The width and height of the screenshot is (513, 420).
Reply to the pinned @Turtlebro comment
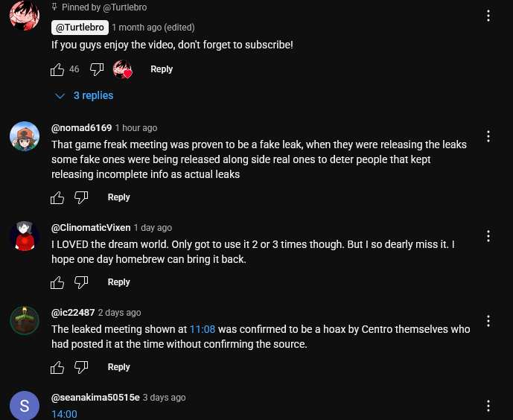pyautogui.click(x=162, y=69)
